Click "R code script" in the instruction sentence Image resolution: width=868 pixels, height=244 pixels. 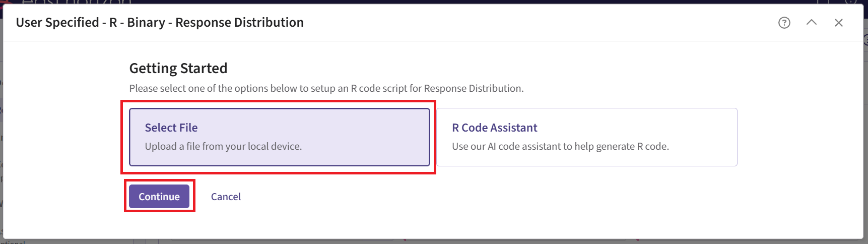pyautogui.click(x=379, y=88)
